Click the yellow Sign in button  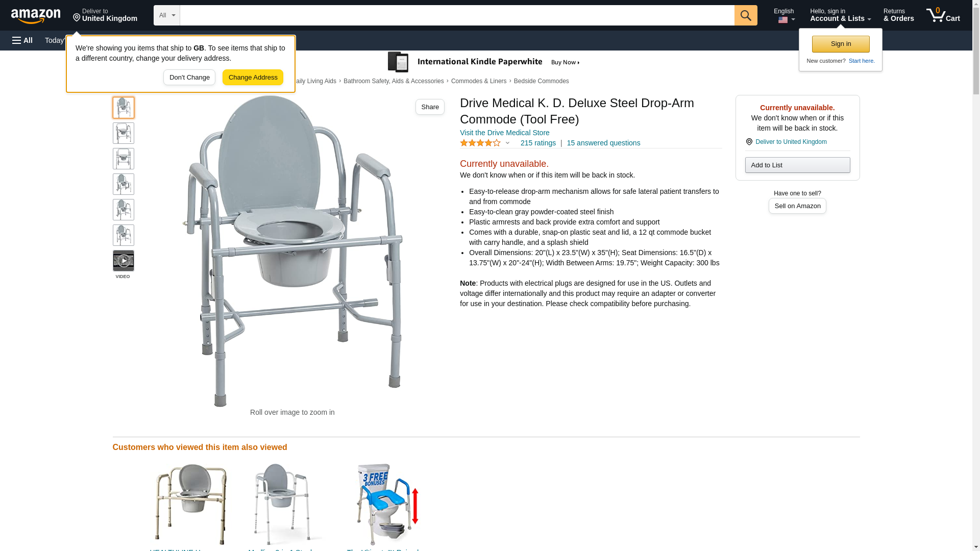pos(841,44)
